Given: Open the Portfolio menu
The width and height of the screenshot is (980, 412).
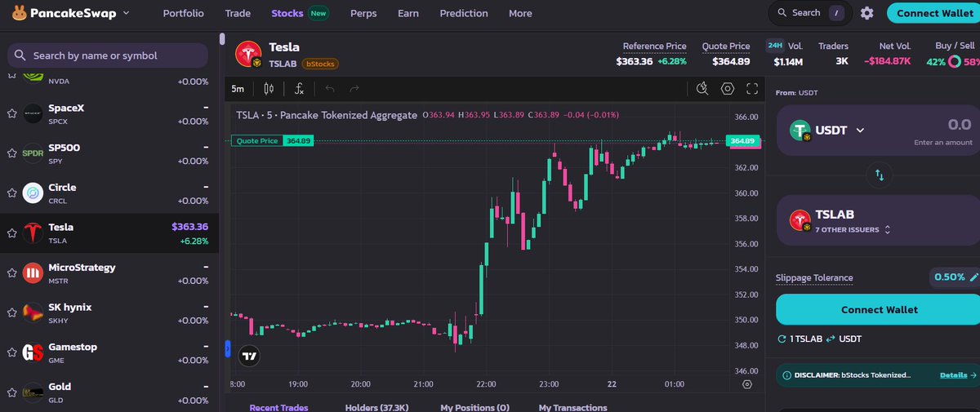Looking at the screenshot, I should 184,13.
